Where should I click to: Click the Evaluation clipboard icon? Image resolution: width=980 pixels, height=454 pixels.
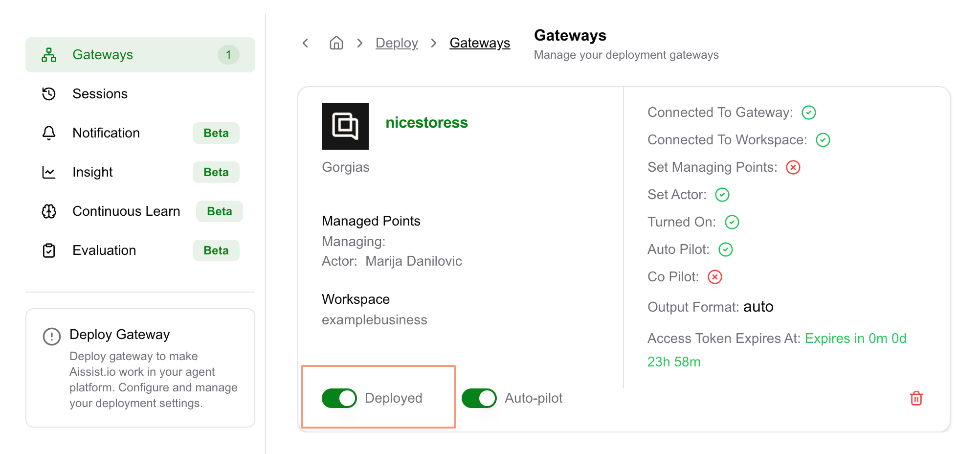[49, 250]
